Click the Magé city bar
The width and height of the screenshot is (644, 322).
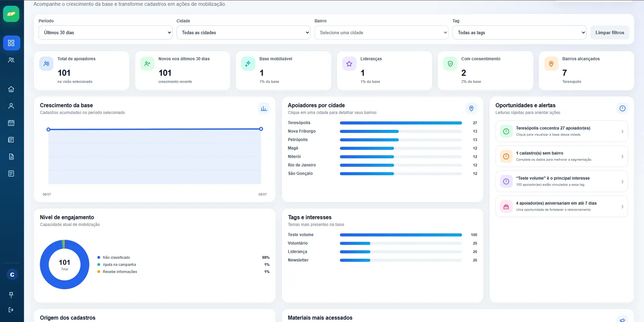[400, 148]
